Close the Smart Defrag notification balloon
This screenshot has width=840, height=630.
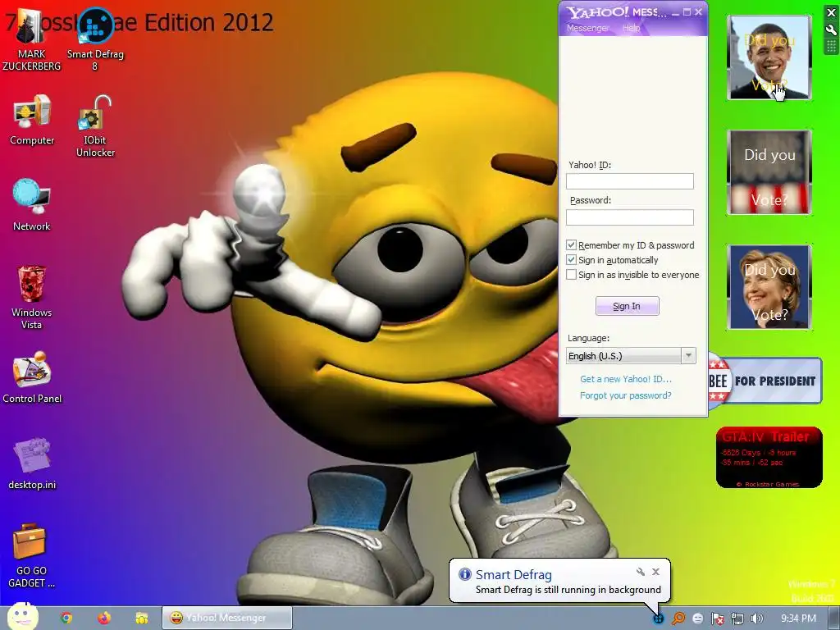[x=655, y=572]
